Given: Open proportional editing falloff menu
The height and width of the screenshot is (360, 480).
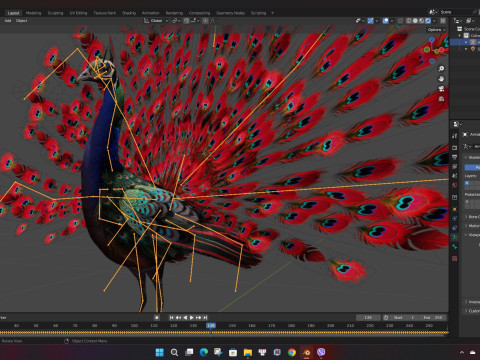Looking at the screenshot, I should 212,21.
